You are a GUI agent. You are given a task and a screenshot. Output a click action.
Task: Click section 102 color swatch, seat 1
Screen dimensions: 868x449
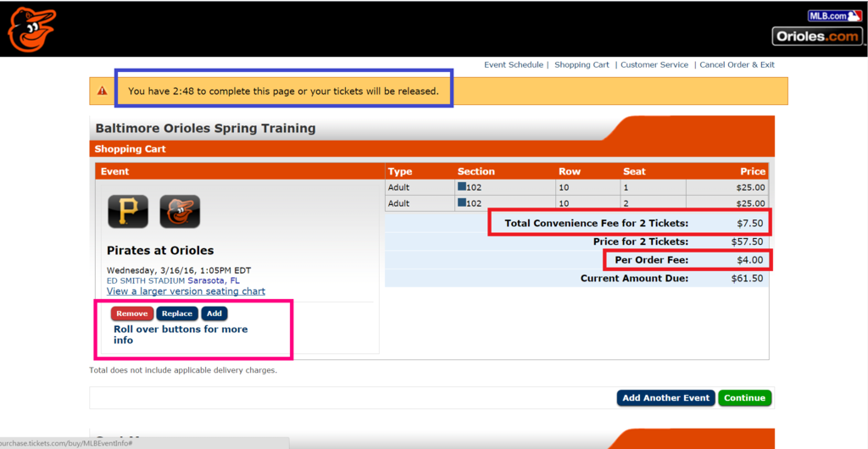[462, 187]
